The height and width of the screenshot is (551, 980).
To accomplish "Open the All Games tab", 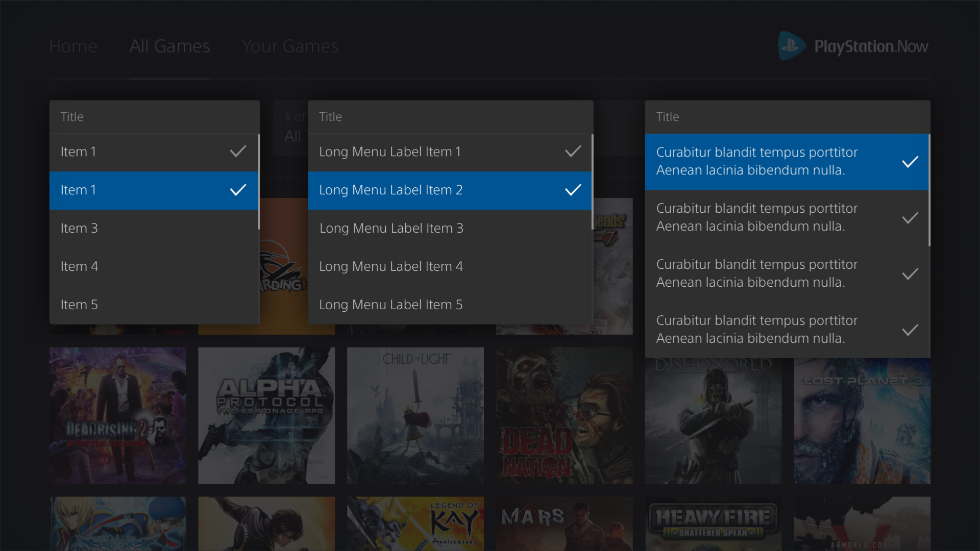I will tap(169, 46).
